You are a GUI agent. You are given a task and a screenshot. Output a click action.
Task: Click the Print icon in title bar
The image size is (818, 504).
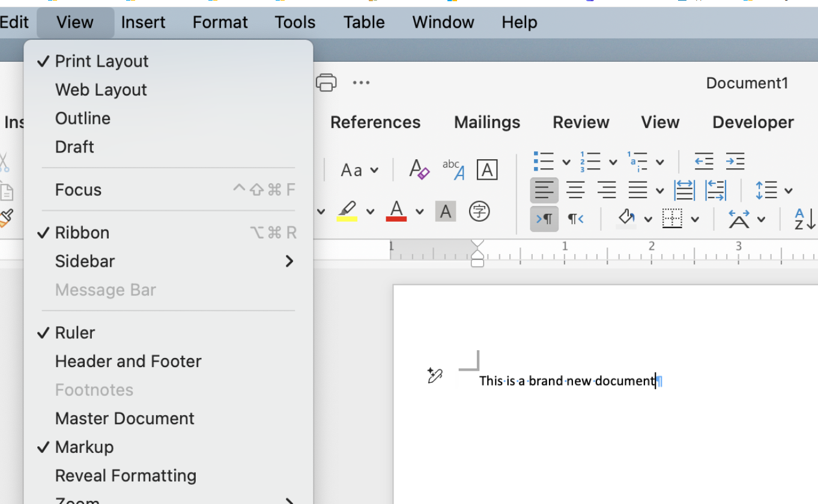[326, 82]
